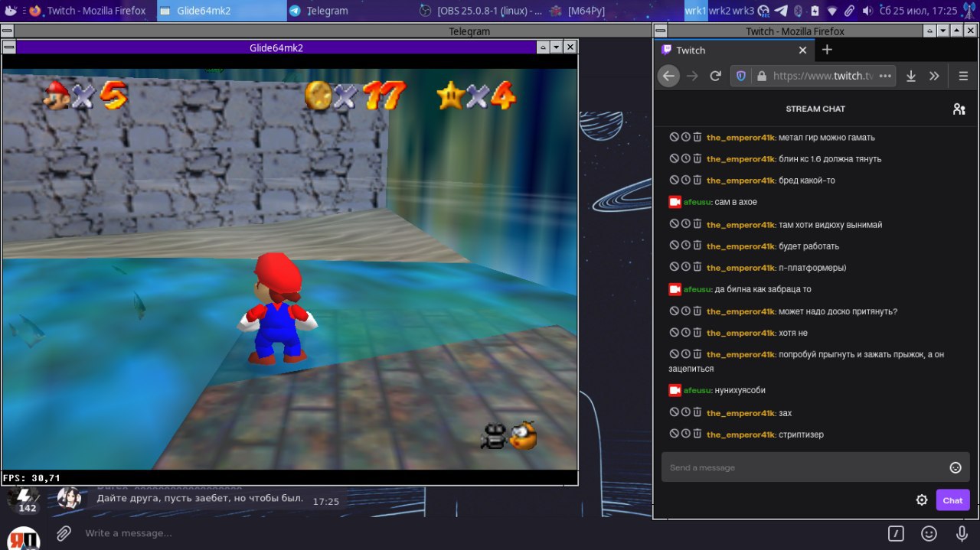Select the Glide64mk2 taskbar entry

click(220, 11)
